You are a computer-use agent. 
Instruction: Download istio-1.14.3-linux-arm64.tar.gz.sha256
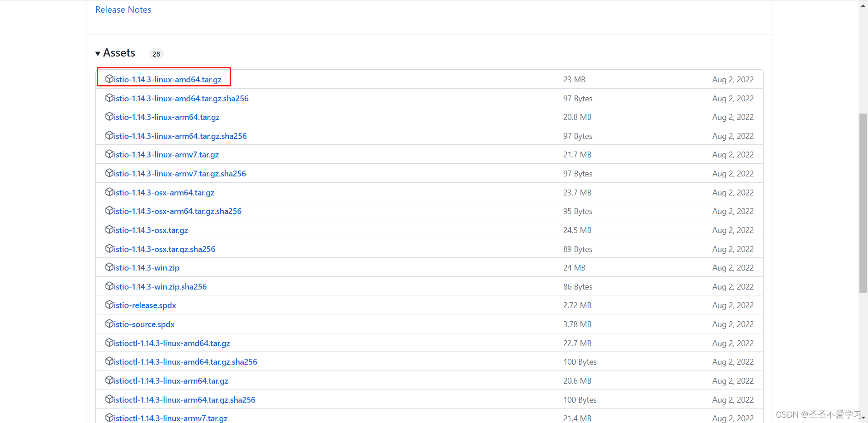(180, 136)
